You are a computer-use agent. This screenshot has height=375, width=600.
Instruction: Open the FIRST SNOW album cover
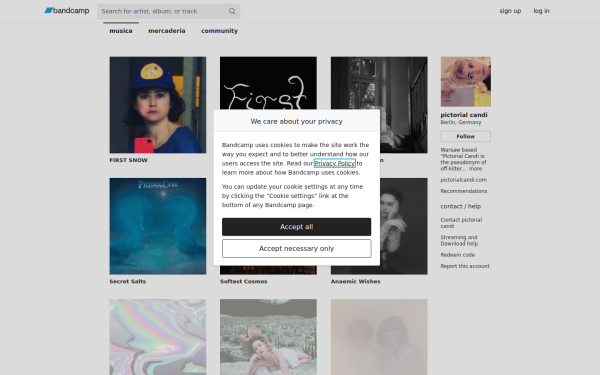158,105
